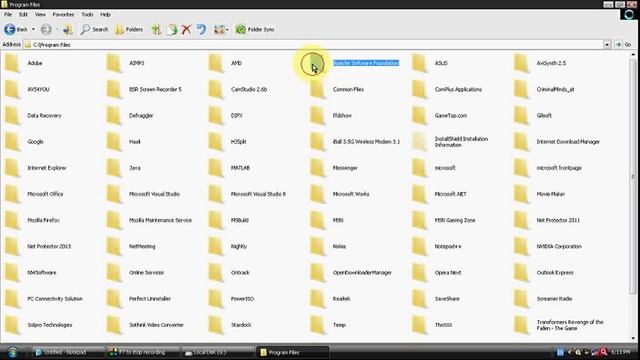Toggle the Folders tree pane

tap(129, 29)
